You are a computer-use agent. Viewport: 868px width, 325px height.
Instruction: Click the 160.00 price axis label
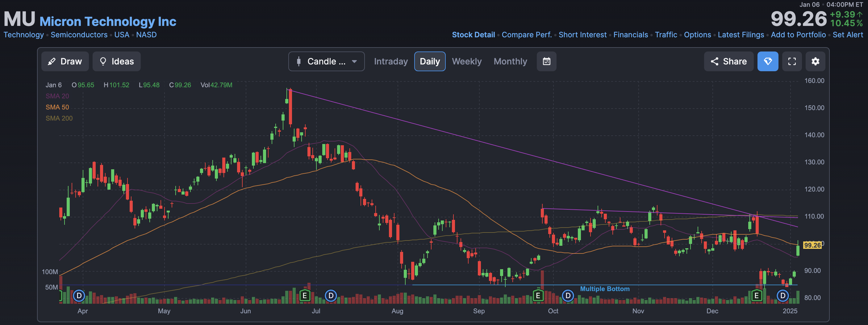click(x=814, y=81)
